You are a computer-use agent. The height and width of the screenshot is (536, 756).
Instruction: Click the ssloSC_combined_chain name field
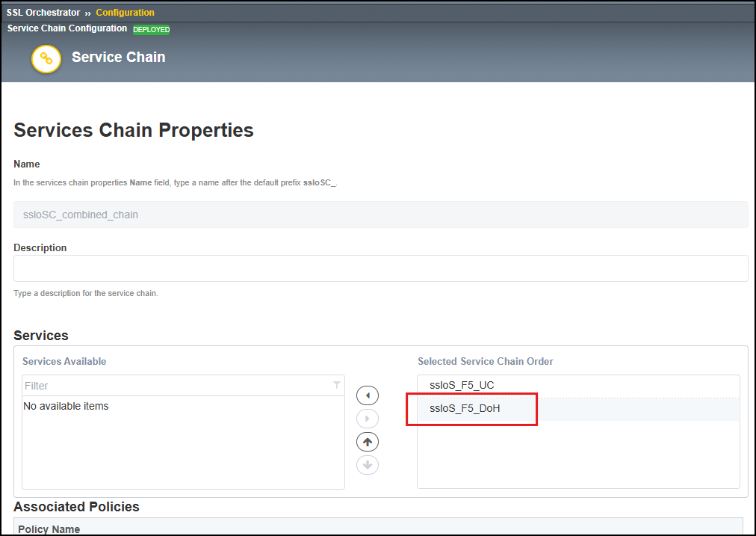click(381, 215)
